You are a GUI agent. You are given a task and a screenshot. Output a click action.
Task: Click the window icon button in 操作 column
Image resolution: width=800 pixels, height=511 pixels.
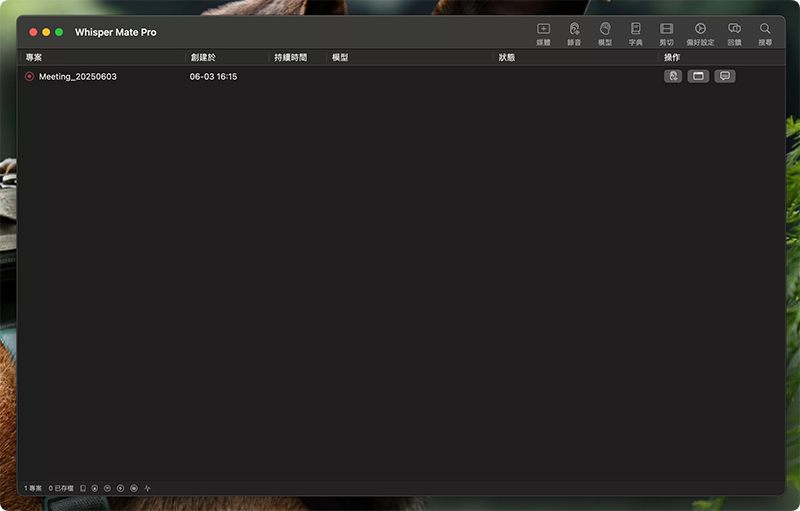point(698,76)
